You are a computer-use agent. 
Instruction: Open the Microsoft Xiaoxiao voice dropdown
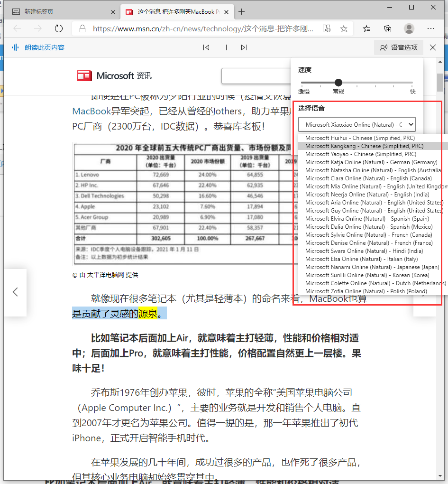357,124
